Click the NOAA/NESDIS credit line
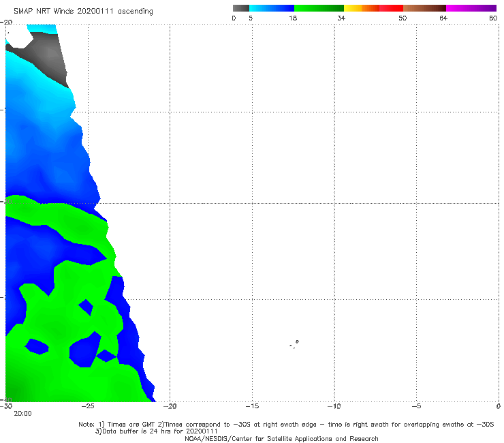 point(281,439)
